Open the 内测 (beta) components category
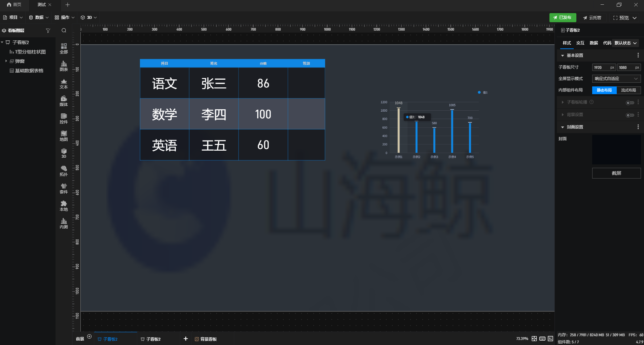The image size is (644, 345). pos(64,223)
